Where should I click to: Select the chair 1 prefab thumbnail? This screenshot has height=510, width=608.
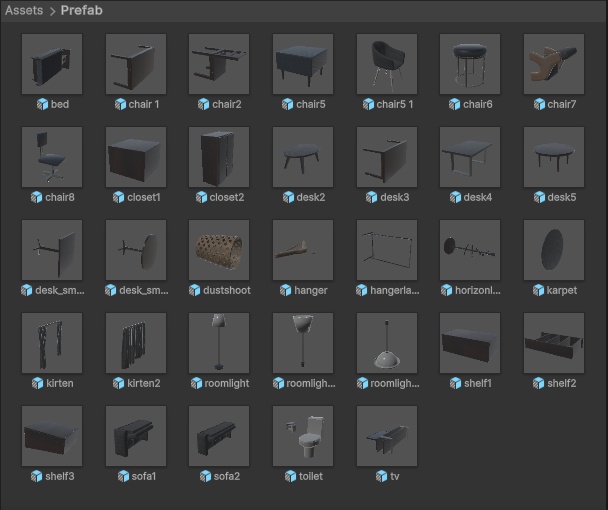136,64
